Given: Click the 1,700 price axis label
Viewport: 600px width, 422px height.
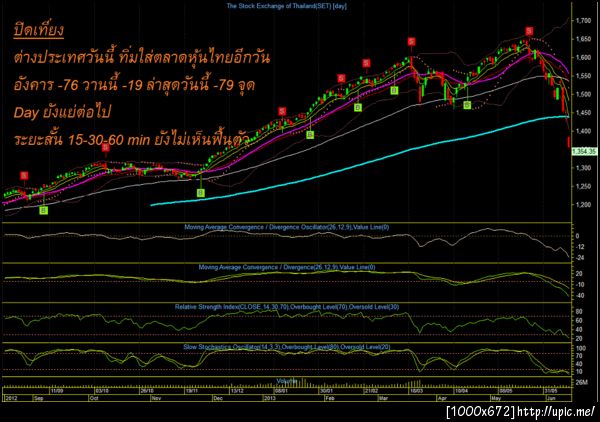Looking at the screenshot, I should coord(583,21).
